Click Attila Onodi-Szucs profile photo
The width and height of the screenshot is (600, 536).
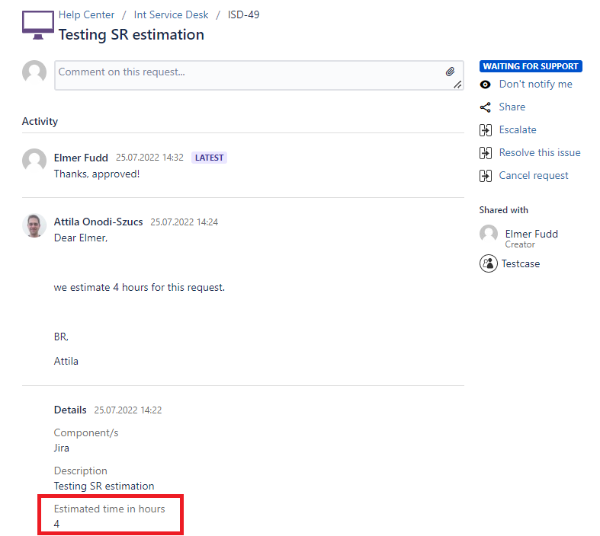point(35,225)
